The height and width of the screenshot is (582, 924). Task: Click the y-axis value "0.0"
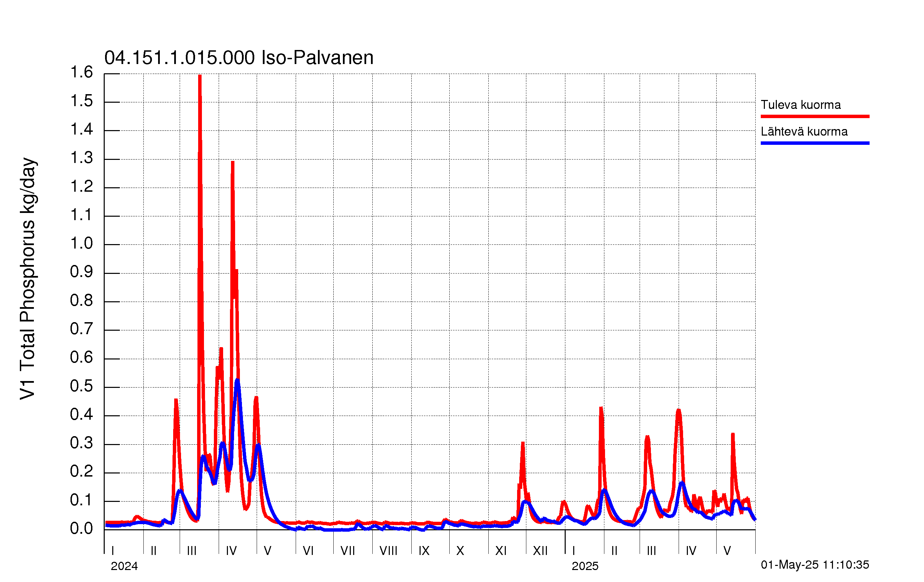[81, 529]
